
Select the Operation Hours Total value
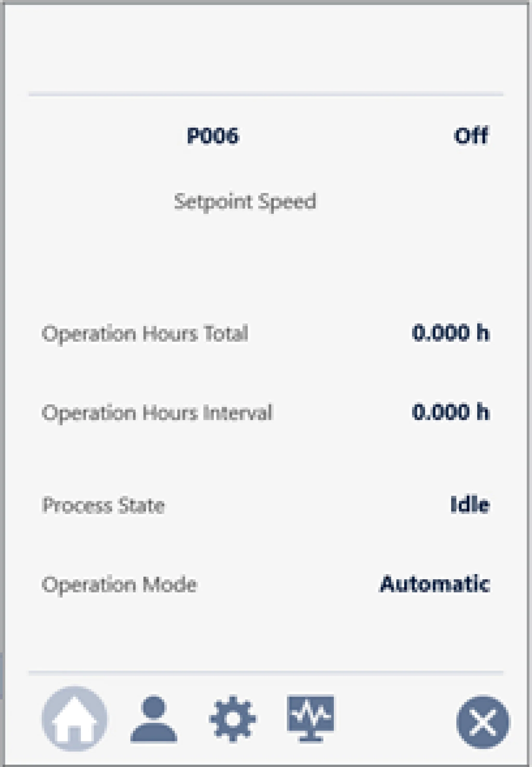click(451, 333)
